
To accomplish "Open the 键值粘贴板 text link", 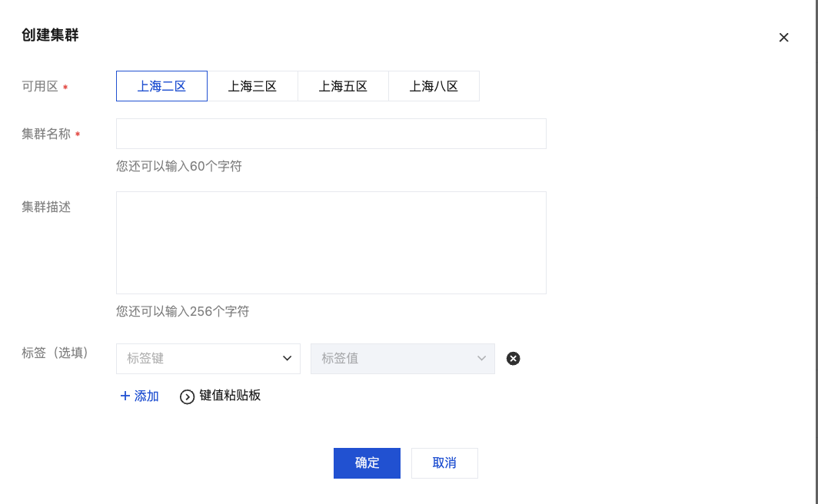I will click(230, 396).
